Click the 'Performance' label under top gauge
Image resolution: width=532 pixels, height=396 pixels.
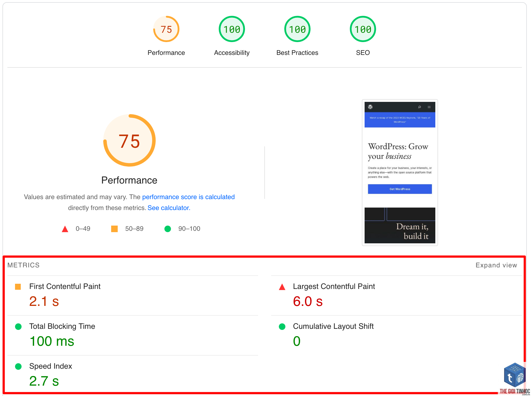pyautogui.click(x=166, y=53)
